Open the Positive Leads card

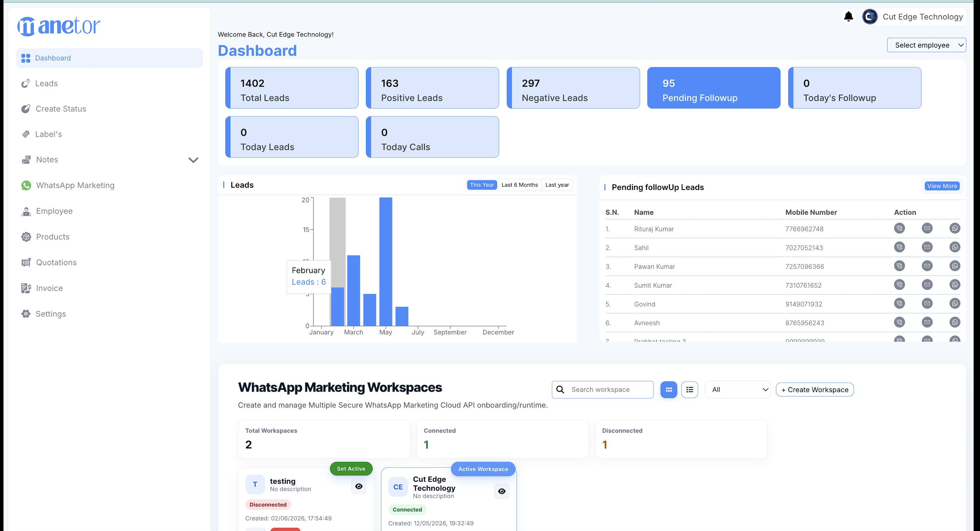tap(433, 88)
